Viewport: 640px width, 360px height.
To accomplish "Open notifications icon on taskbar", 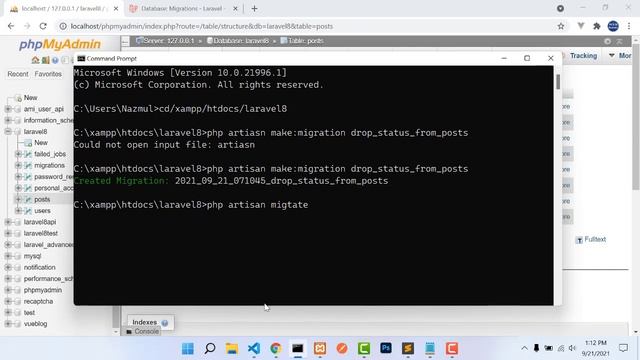I will point(623,348).
